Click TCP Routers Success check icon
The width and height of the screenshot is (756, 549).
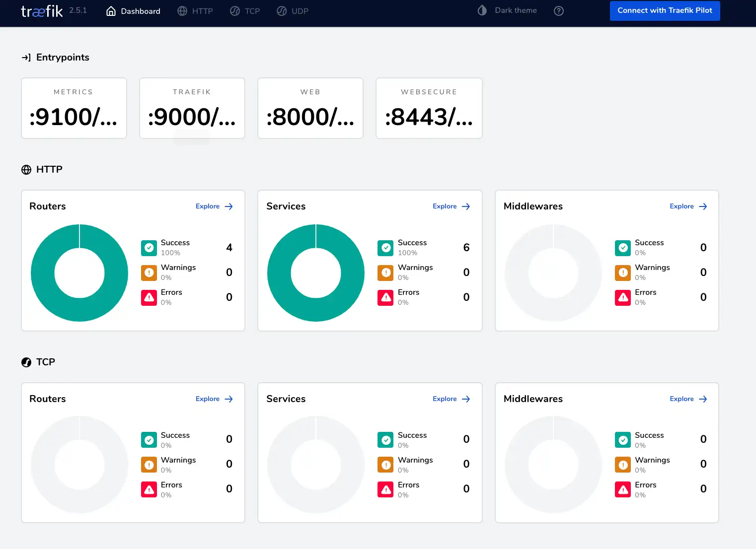click(x=149, y=440)
